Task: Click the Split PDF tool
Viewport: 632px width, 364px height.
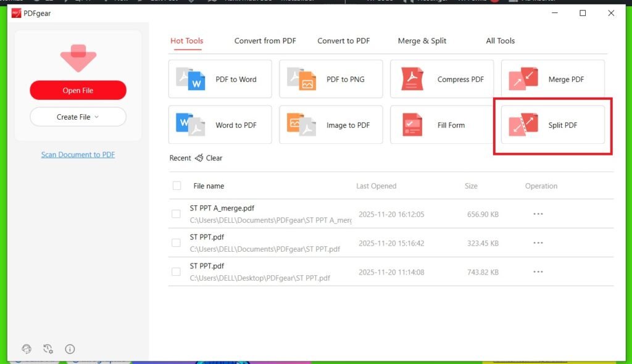Action: pos(553,125)
